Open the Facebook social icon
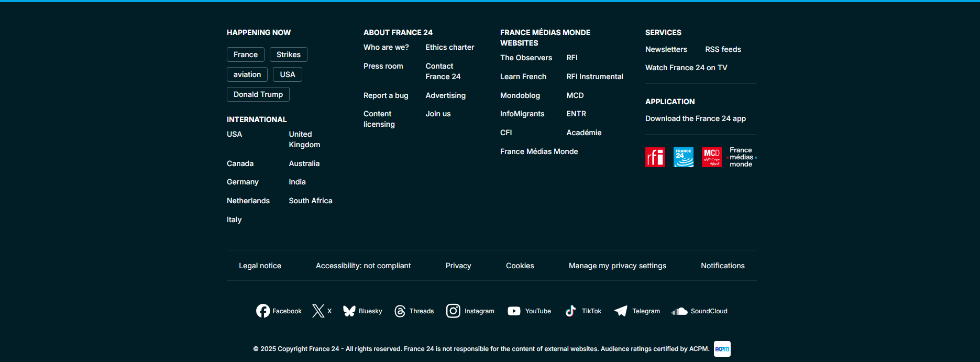 (263, 311)
